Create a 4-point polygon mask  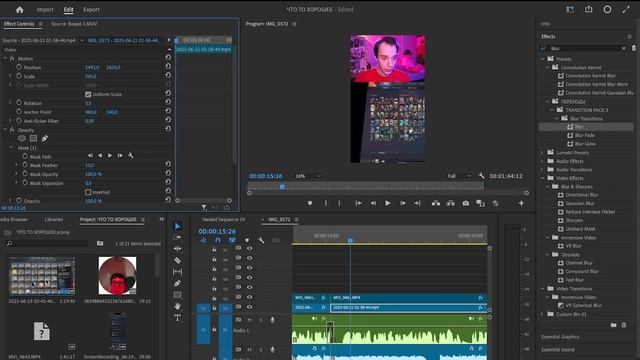coord(33,138)
